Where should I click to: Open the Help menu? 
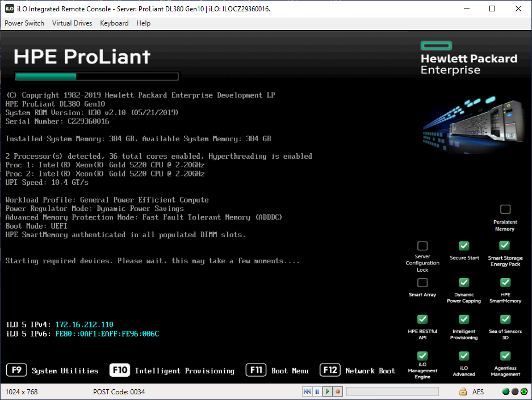coord(144,23)
